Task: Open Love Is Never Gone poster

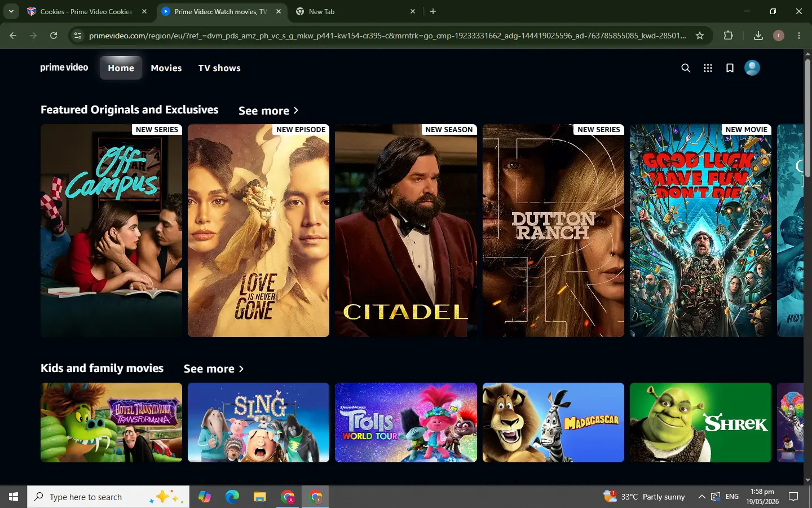Action: (x=258, y=230)
